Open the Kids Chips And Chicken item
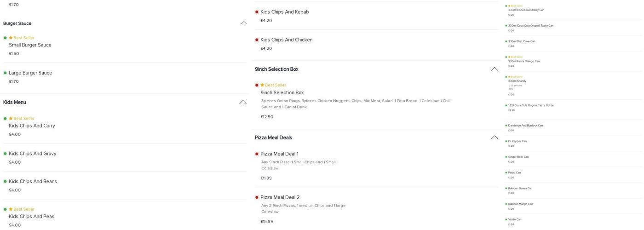This screenshot has width=644, height=230. tap(286, 40)
